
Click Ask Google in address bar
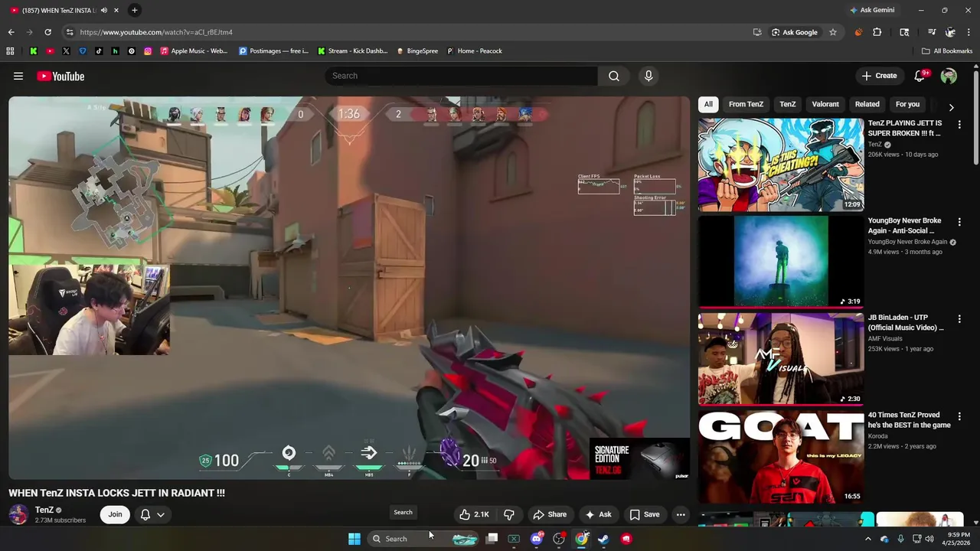pos(795,32)
